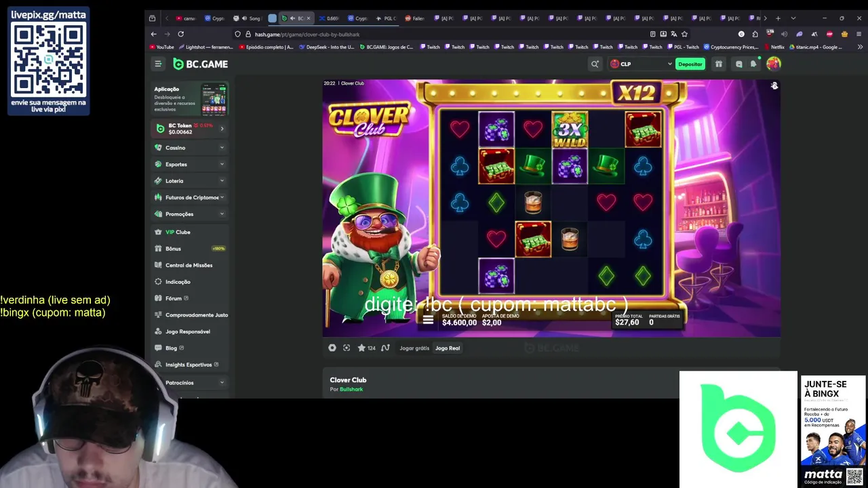Open the search magnifier in BC.GAME header
The image size is (868, 488).
pos(595,64)
